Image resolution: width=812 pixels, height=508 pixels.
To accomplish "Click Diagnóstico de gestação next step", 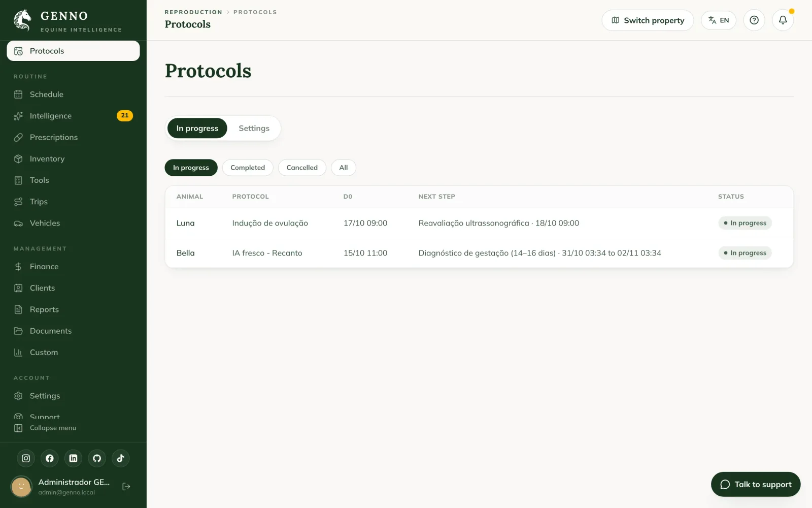I will (x=540, y=253).
